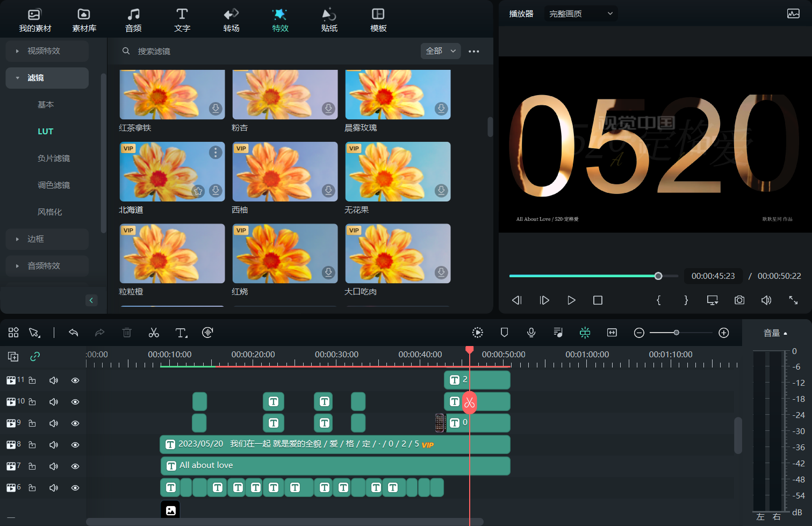Click the delete trash icon

[127, 333]
